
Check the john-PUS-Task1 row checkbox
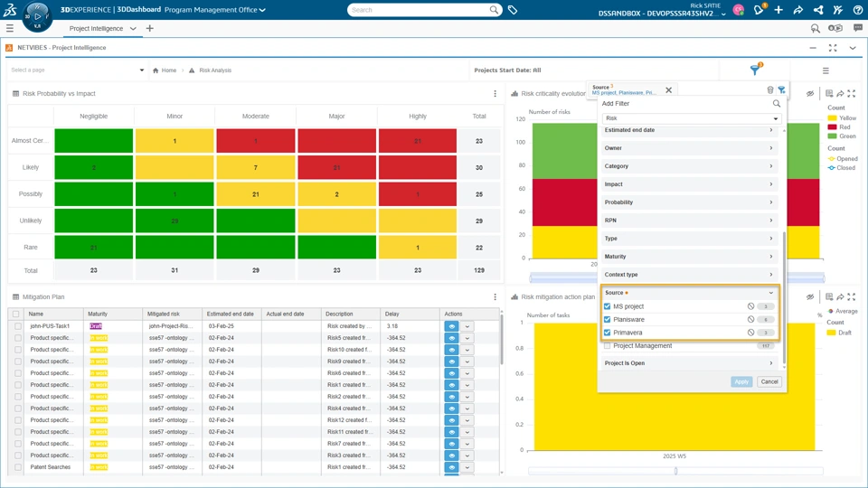click(18, 326)
